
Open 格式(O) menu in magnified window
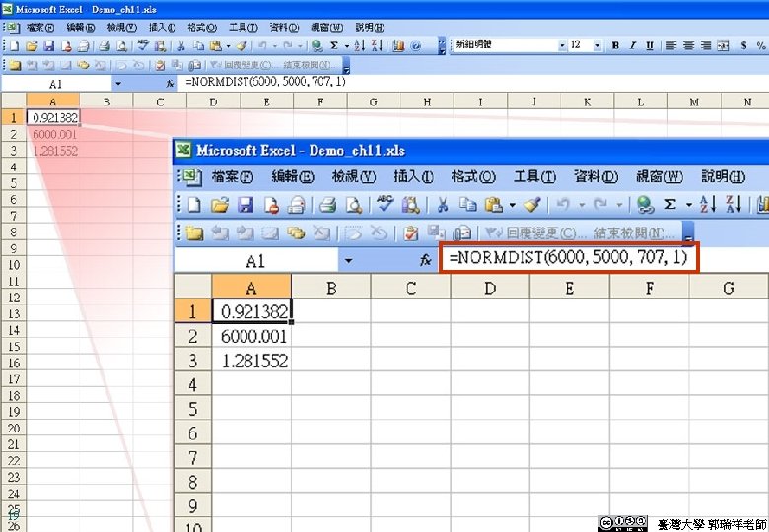point(473,177)
